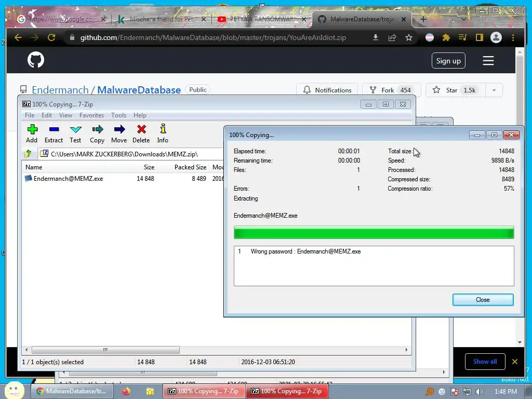The height and width of the screenshot is (399, 532).
Task: Open the Favorites menu in 7-Zip
Action: click(x=91, y=115)
